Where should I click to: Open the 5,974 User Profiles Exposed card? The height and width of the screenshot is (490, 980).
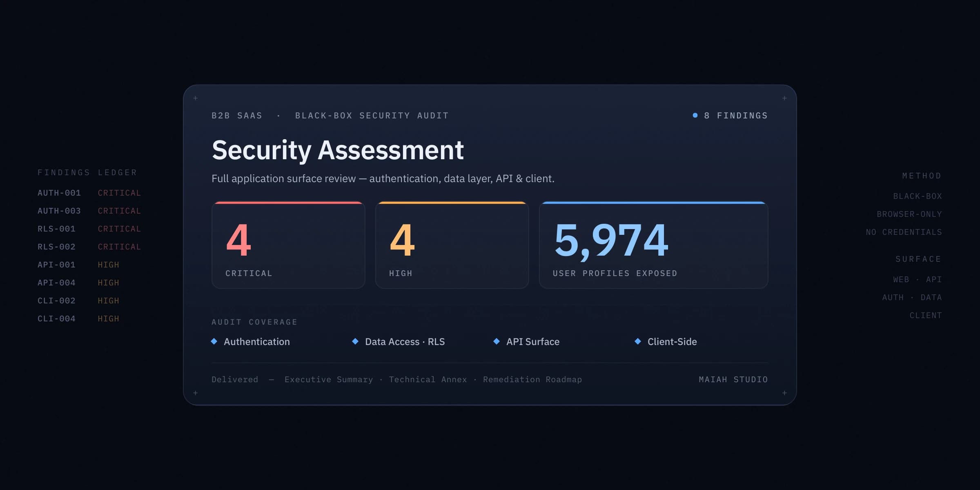653,245
